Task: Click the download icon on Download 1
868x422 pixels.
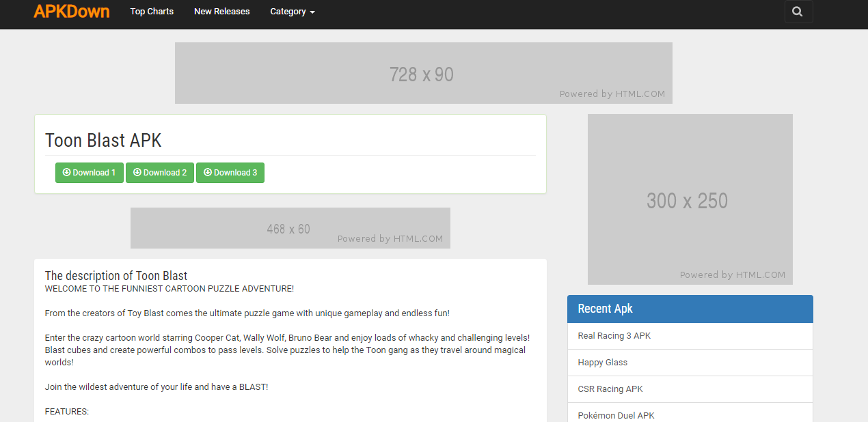Action: (66, 173)
